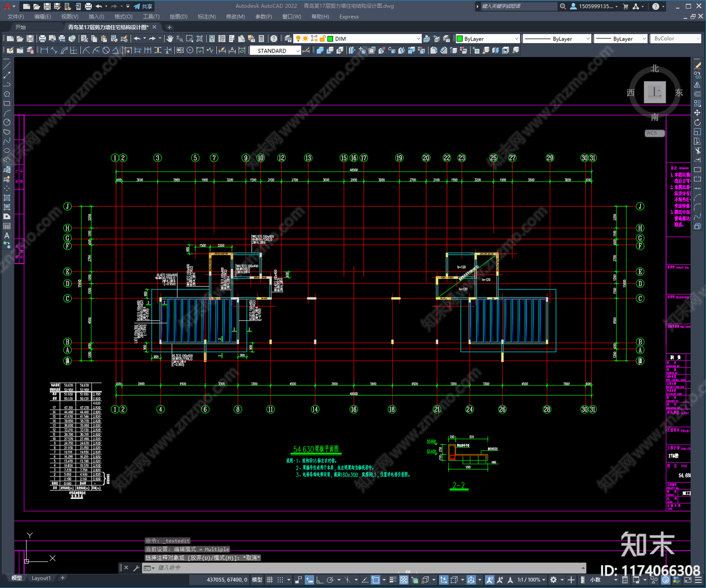Screen dimensions: 706x588
Task: Click the 共享 share button
Action: point(143,6)
